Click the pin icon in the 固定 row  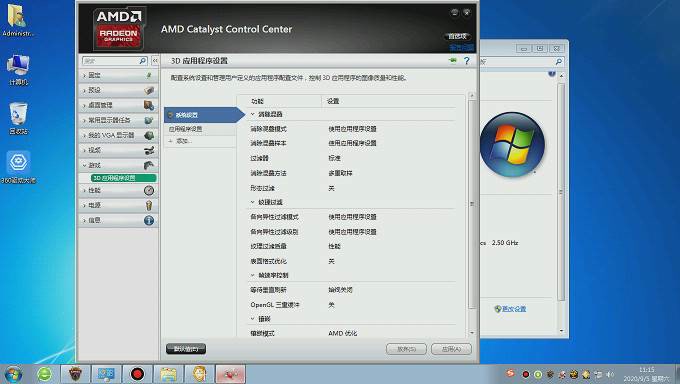pyautogui.click(x=149, y=75)
